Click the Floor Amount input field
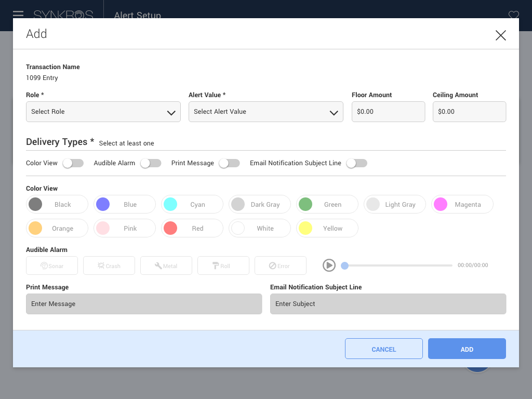Viewport: 532px width, 399px height. 388,112
